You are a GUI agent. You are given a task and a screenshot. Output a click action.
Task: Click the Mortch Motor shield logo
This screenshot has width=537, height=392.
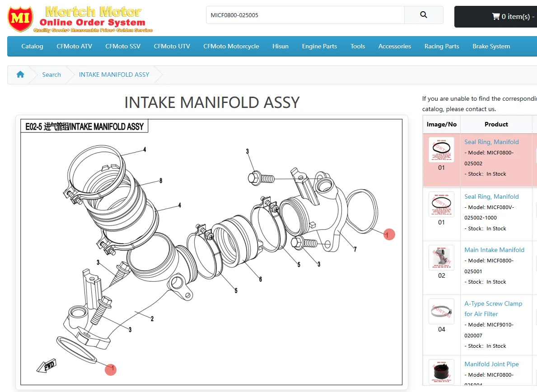(20, 19)
